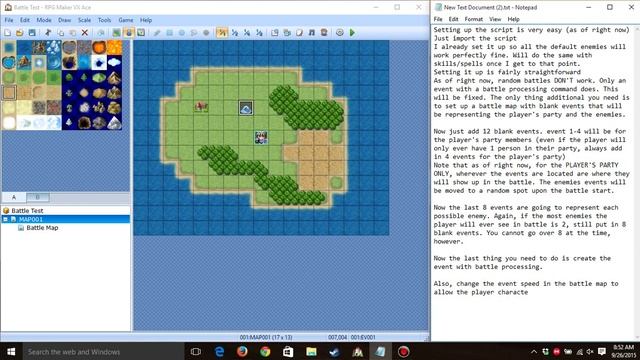Open Notepad View menu
640x360 pixels.
click(x=495, y=19)
